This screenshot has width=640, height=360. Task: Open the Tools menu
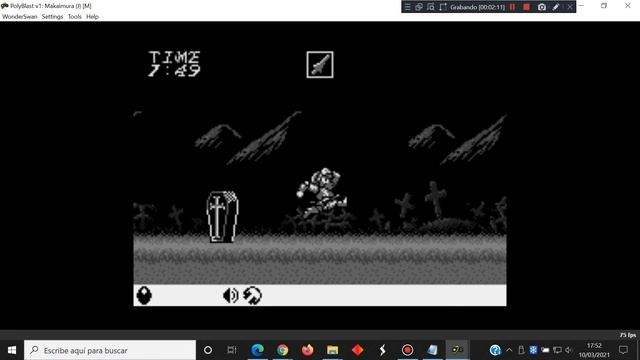pos(75,17)
